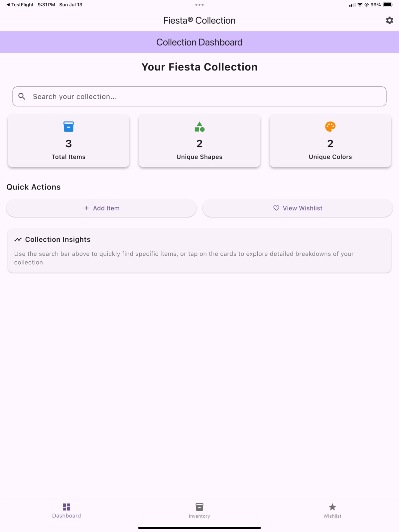Open the Total Items card

68,141
